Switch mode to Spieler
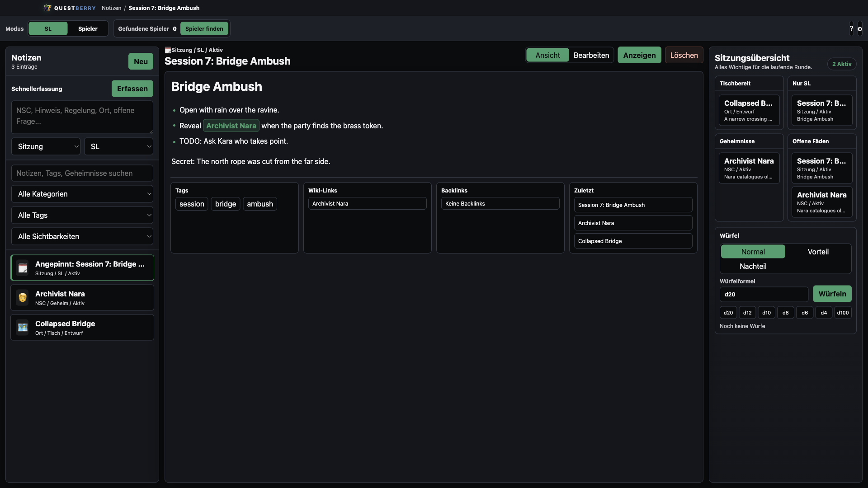The width and height of the screenshot is (868, 488). pos(88,28)
